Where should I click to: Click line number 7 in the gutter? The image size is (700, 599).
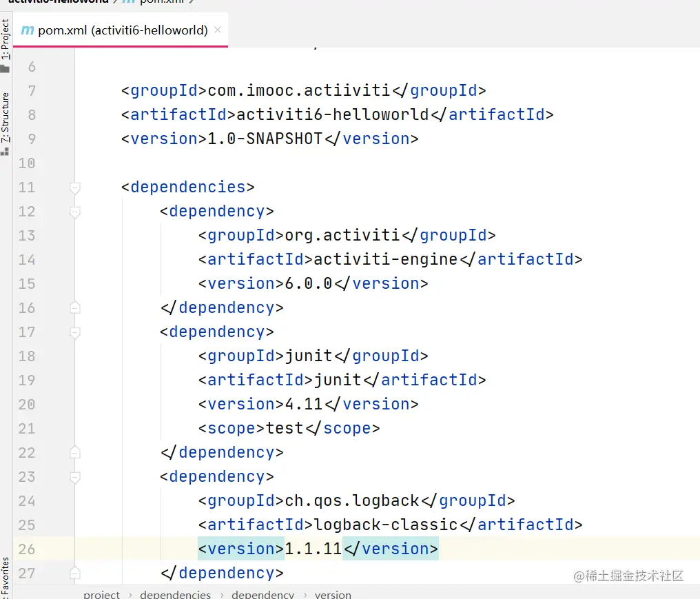click(32, 91)
